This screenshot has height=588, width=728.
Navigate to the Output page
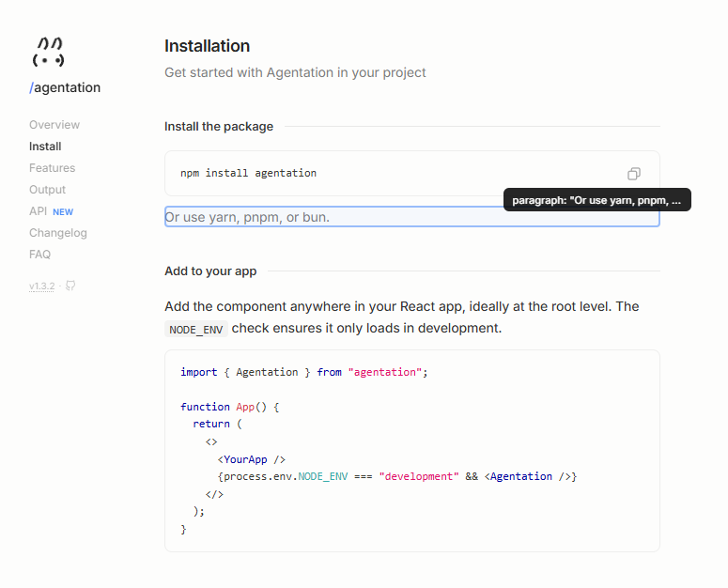pyautogui.click(x=47, y=190)
